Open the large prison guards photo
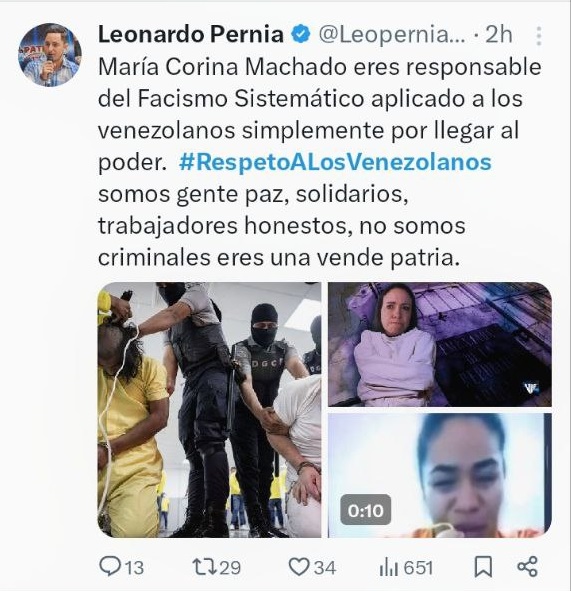571x591 pixels. coord(209,410)
